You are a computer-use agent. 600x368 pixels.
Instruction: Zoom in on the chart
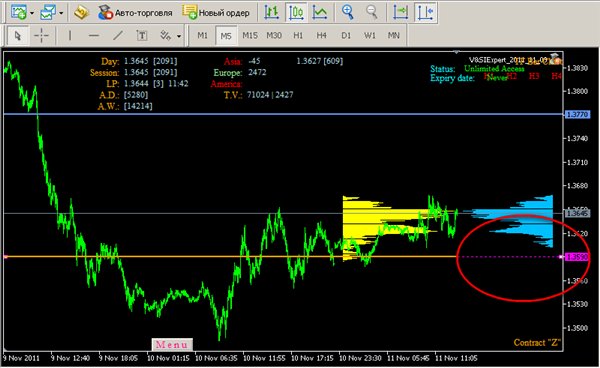[347, 12]
